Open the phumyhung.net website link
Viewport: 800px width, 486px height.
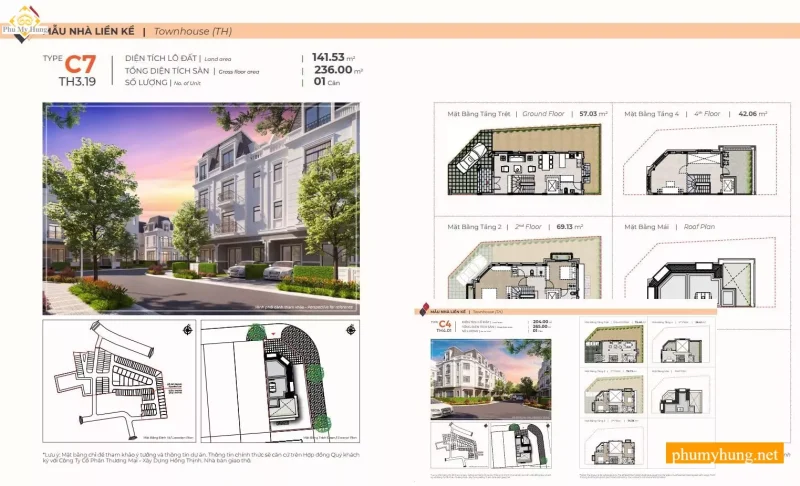pos(725,456)
